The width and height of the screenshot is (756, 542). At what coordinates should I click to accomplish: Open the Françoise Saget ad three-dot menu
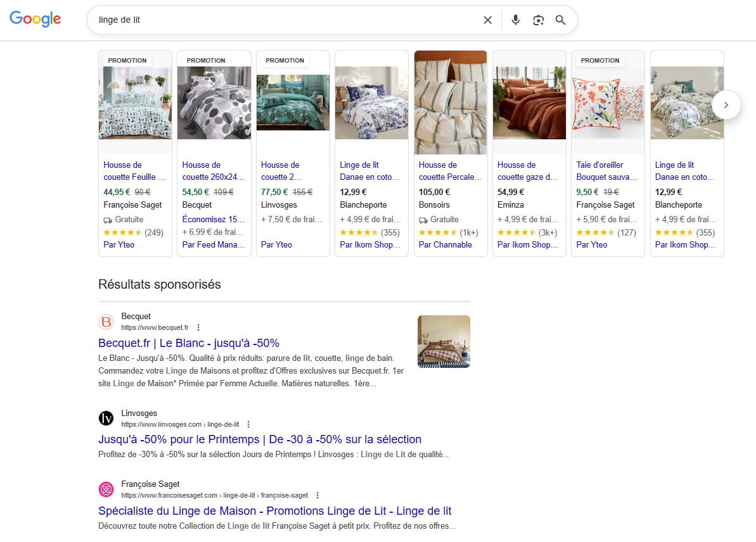tap(317, 495)
